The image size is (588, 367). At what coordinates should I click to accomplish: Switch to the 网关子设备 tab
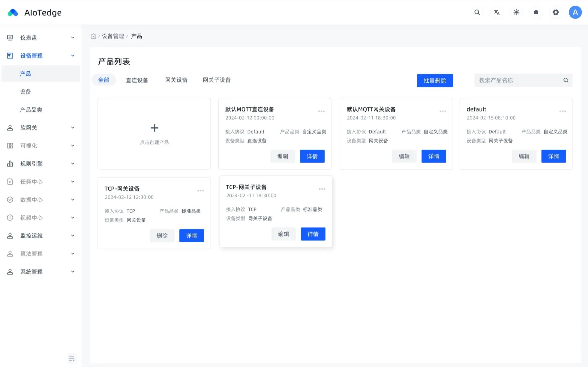coord(217,80)
